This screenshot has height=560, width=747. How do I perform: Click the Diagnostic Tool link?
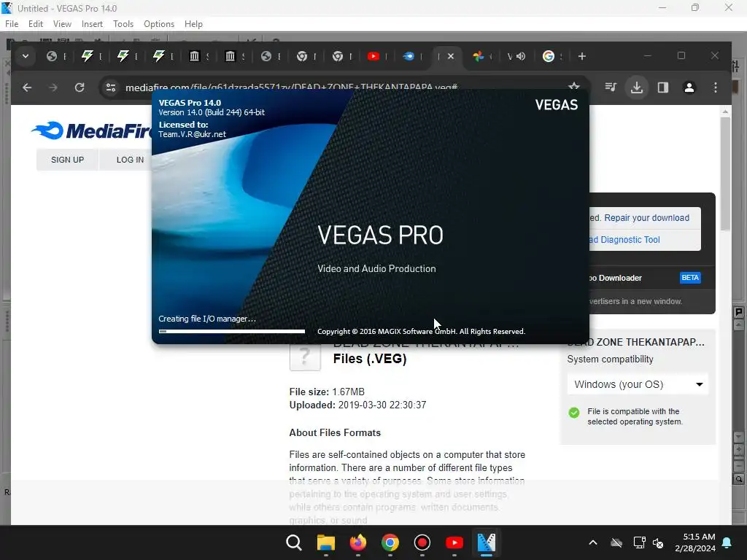(x=624, y=239)
